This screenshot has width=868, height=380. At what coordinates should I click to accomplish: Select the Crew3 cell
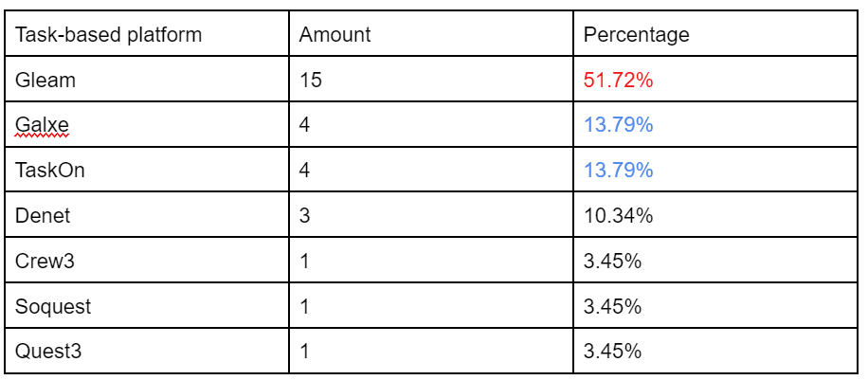(147, 260)
